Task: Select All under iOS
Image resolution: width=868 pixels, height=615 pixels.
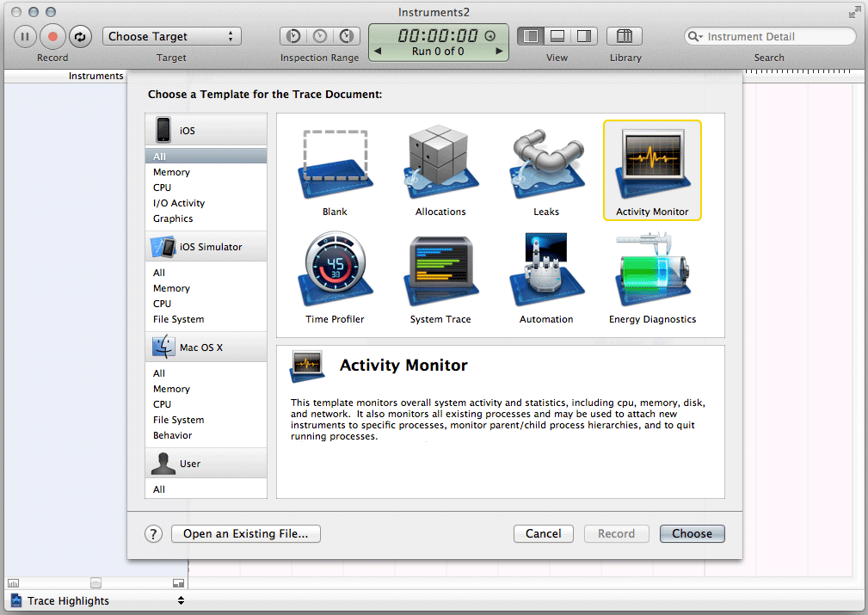Action: click(x=206, y=157)
